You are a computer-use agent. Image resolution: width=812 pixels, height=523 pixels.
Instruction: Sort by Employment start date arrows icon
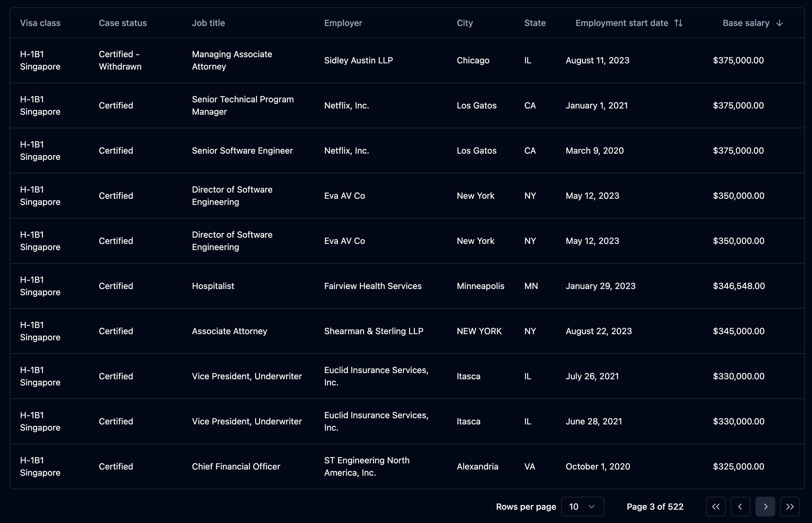pyautogui.click(x=678, y=23)
